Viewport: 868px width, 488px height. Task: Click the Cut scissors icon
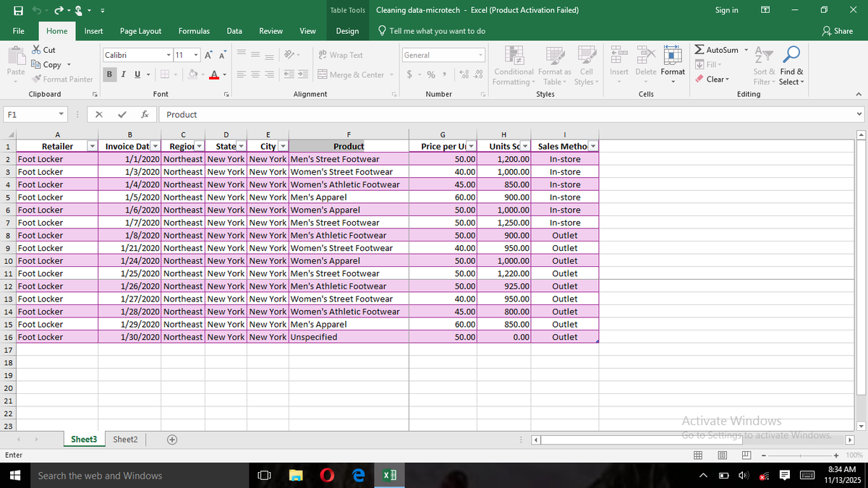(x=36, y=51)
